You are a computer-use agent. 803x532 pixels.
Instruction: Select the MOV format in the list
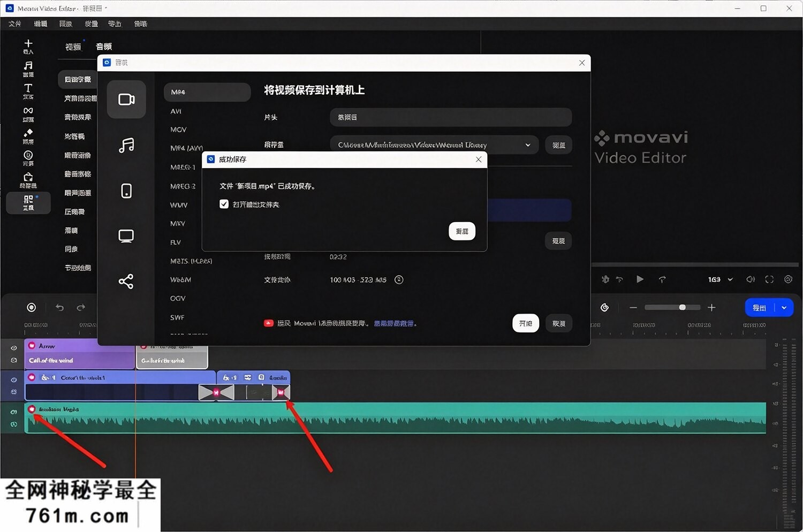[179, 130]
